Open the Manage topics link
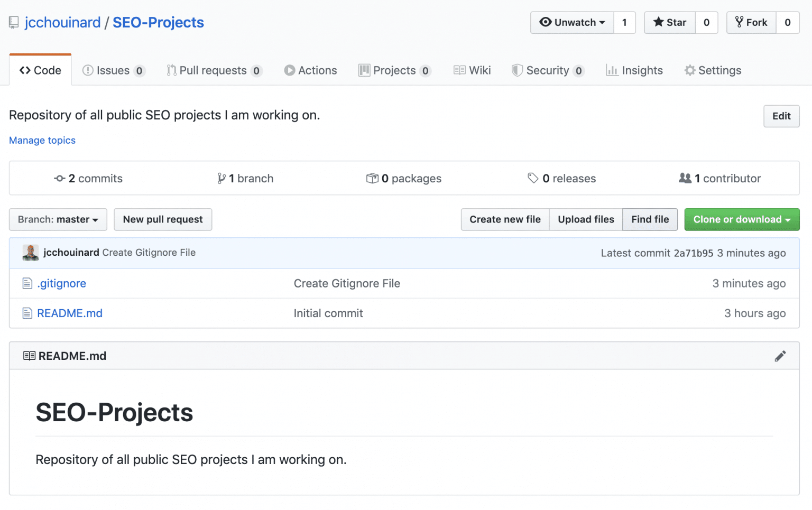 [x=42, y=140]
